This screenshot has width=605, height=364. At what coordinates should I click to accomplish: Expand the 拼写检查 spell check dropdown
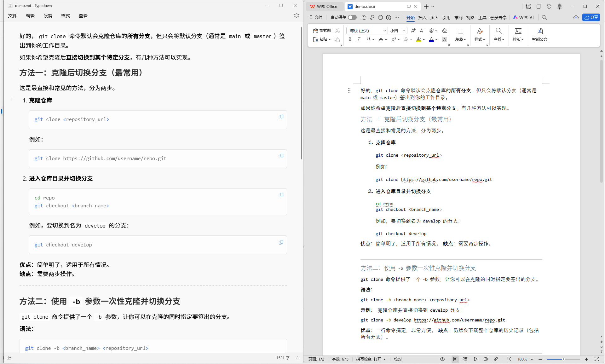[x=384, y=359]
